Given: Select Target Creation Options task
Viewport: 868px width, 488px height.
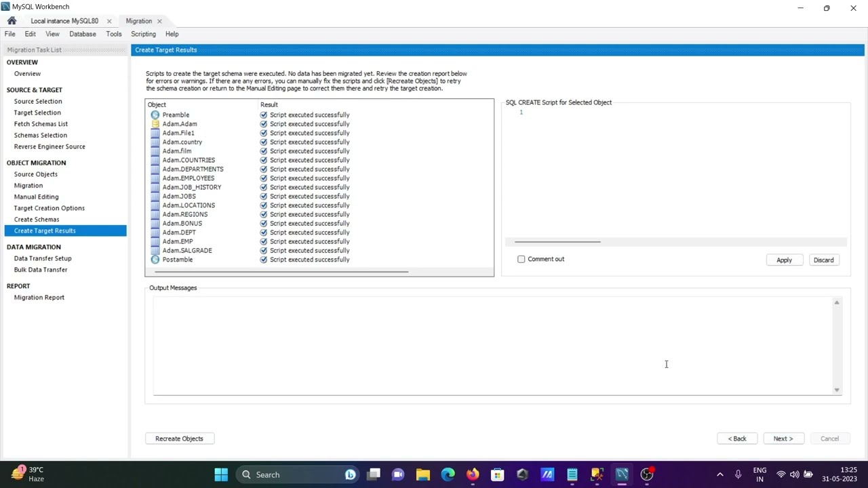Looking at the screenshot, I should pos(49,208).
